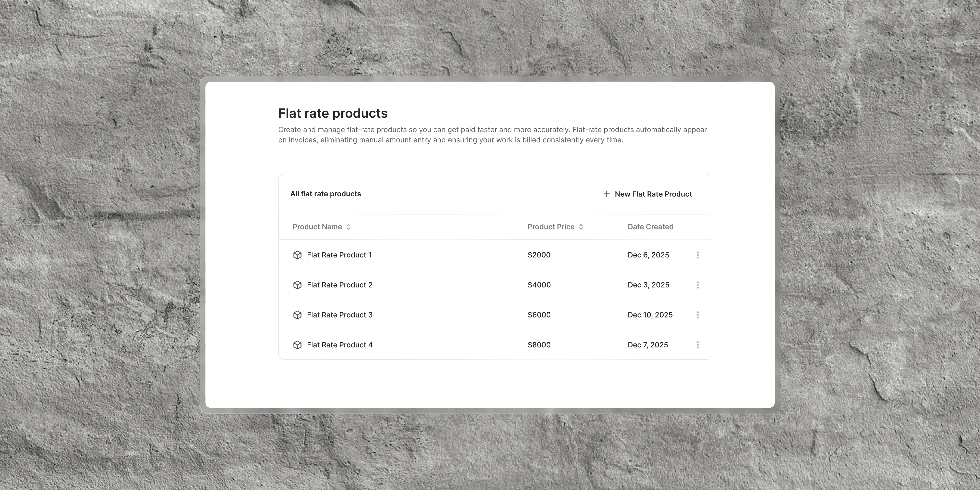Click cube icon beside Flat Rate Product 3
Image resolution: width=980 pixels, height=490 pixels.
pos(297,315)
